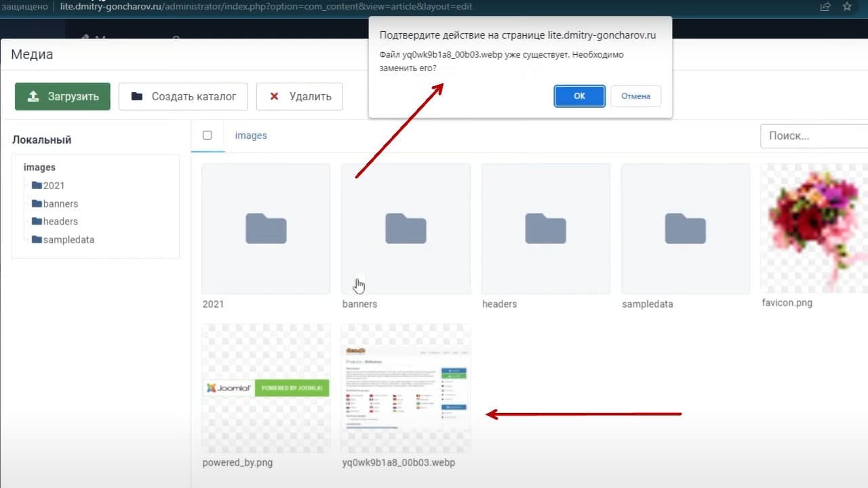This screenshot has height=488, width=868.
Task: Click the browser address bar URL
Action: tap(266, 6)
